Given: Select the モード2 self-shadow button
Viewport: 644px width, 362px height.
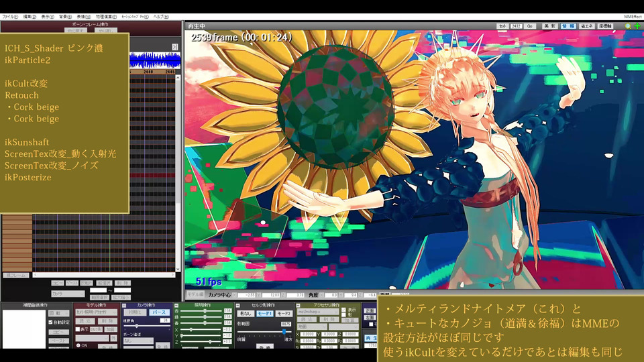Looking at the screenshot, I should (x=284, y=314).
